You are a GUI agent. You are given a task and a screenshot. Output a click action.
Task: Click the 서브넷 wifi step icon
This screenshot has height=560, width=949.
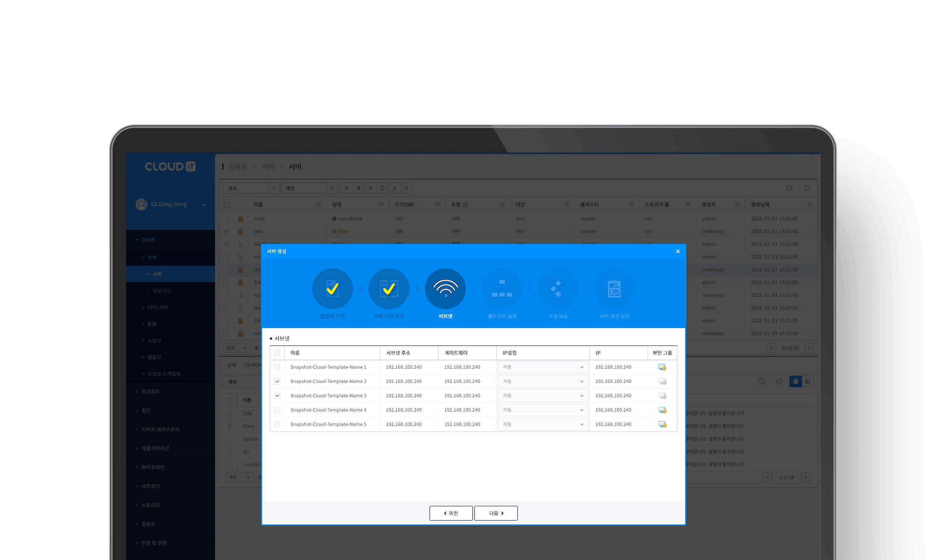pyautogui.click(x=445, y=289)
